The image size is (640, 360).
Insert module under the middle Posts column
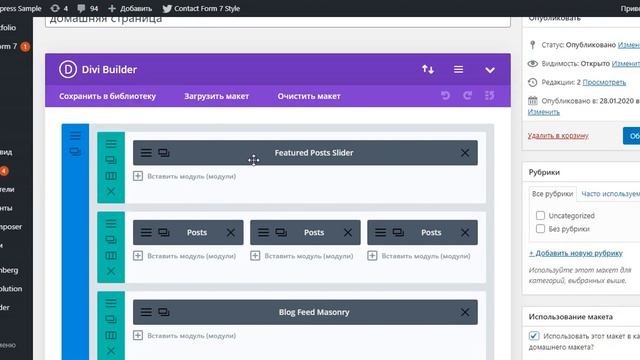point(302,256)
